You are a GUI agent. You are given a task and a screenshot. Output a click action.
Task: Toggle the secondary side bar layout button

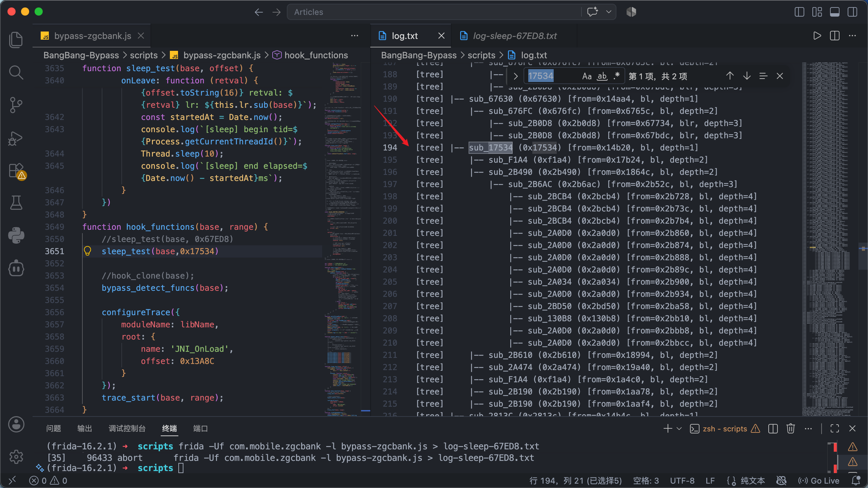(852, 12)
